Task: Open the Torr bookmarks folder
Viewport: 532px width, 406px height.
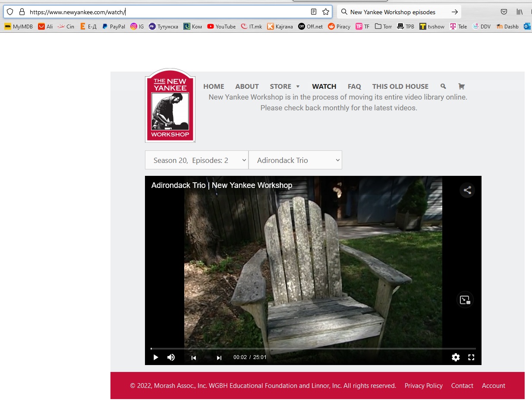Action: [x=384, y=26]
